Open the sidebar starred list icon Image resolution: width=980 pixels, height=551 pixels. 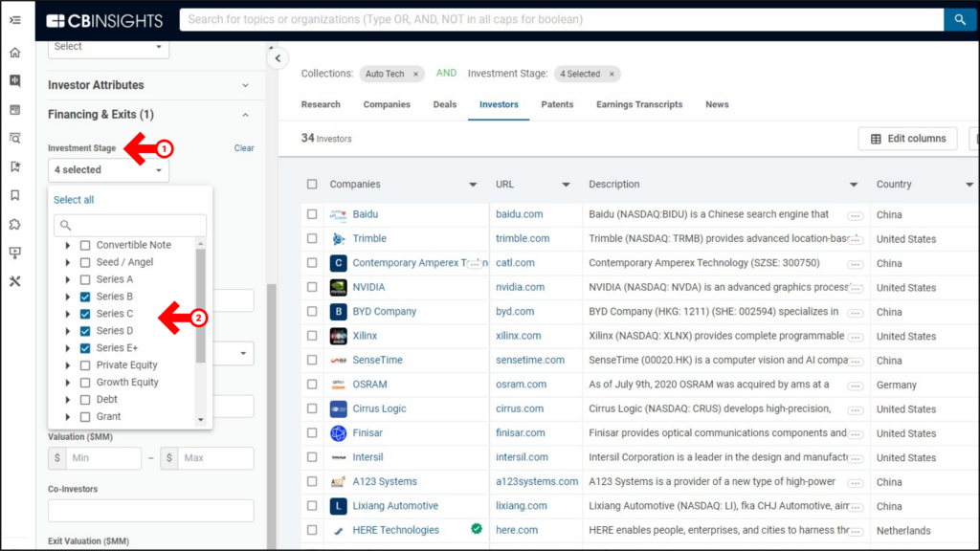pos(15,166)
